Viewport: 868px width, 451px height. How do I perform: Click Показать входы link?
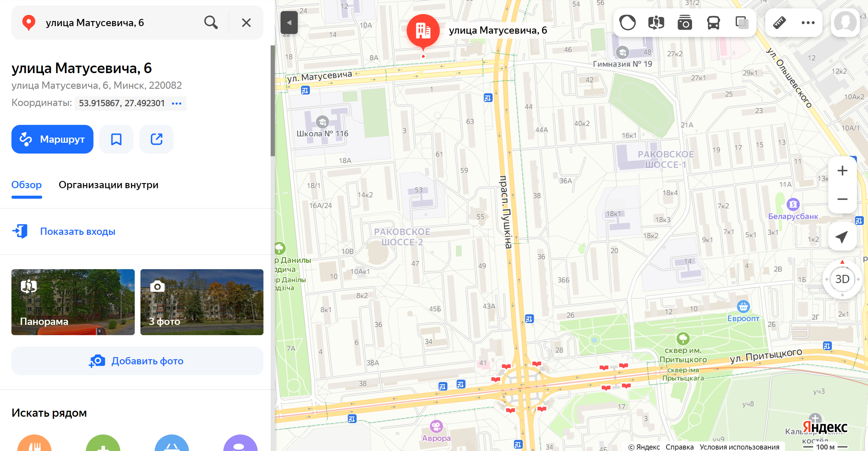click(78, 232)
